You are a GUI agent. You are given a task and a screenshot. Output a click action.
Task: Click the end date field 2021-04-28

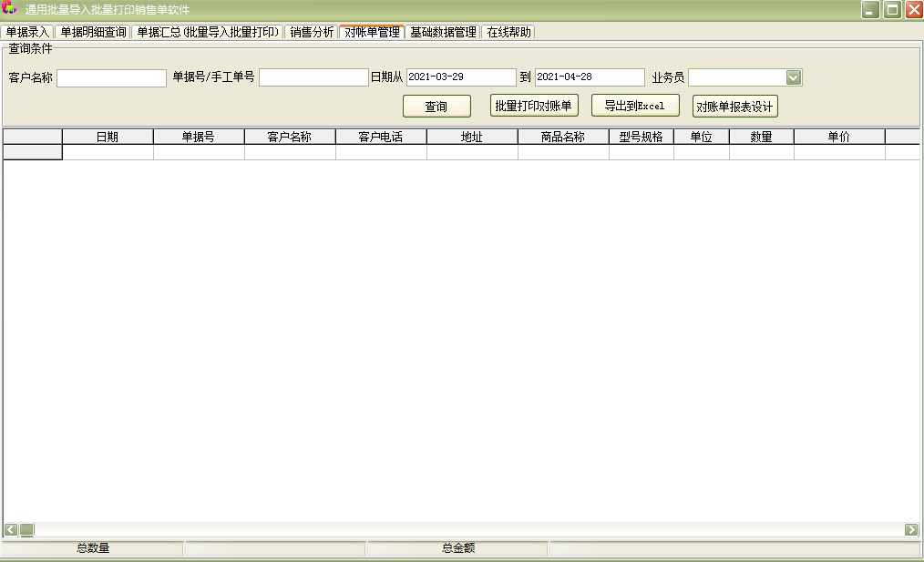point(590,77)
